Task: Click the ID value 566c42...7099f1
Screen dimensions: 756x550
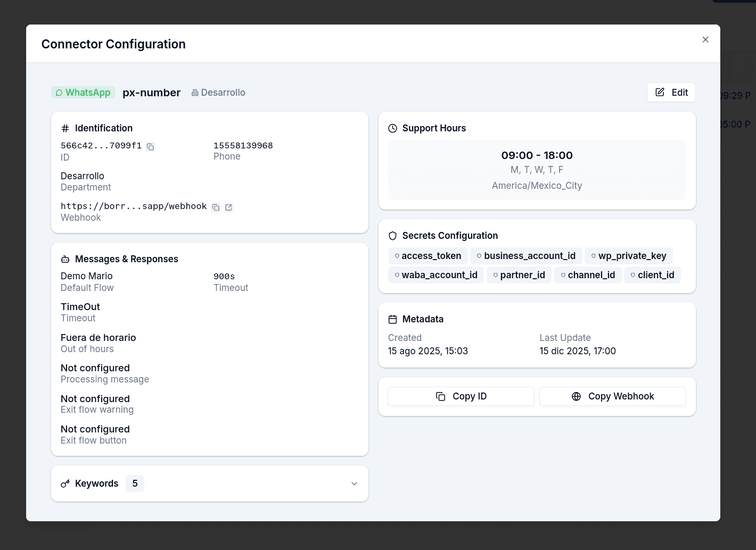Action: (x=101, y=146)
